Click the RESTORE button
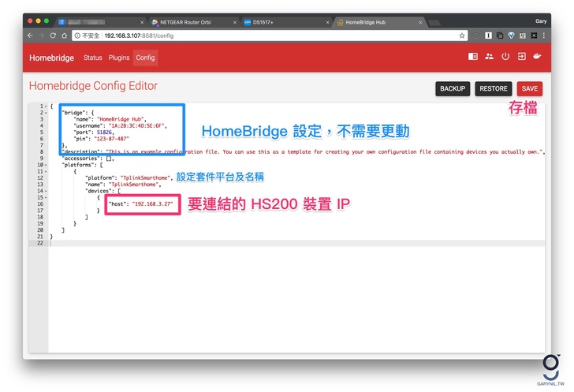Viewport: 574px width, 392px height. (x=494, y=88)
